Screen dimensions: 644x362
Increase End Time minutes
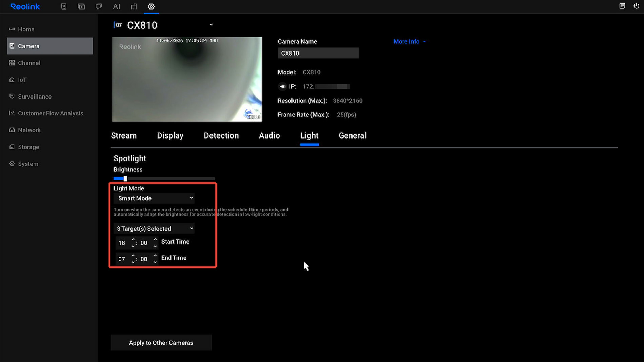(x=155, y=255)
